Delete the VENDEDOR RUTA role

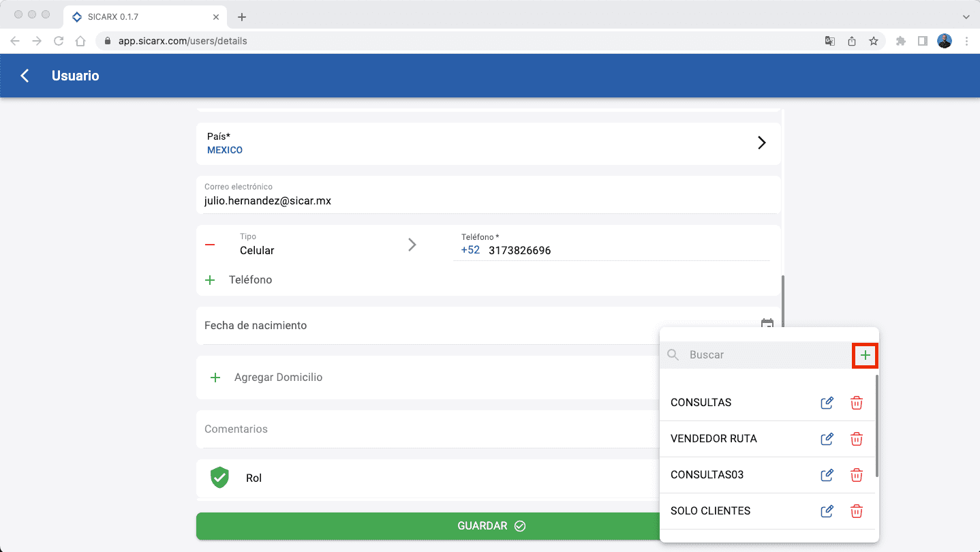[x=857, y=439]
